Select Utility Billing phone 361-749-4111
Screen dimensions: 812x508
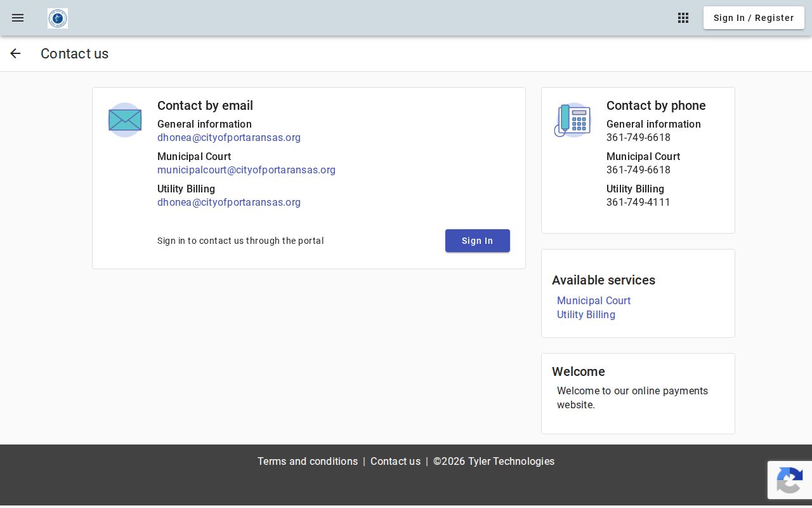(638, 202)
